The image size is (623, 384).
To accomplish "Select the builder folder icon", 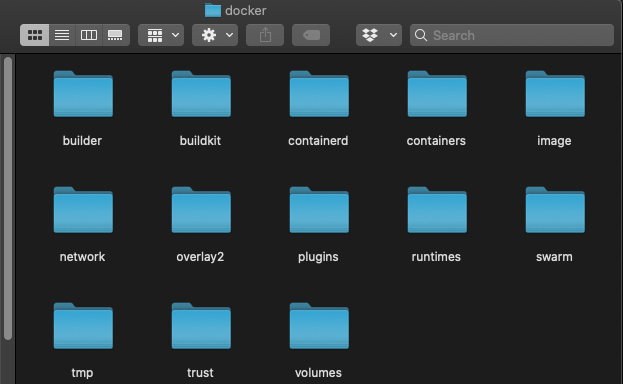I will coord(83,94).
